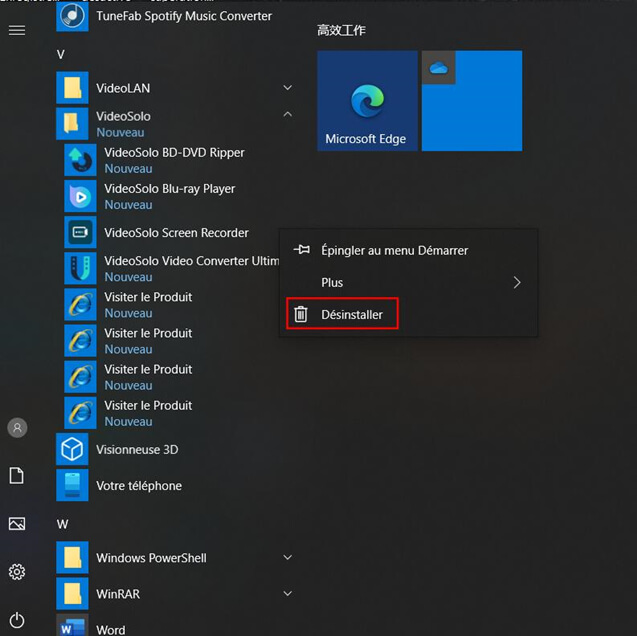Click the Power icon
This screenshot has width=637, height=636.
coord(17,620)
